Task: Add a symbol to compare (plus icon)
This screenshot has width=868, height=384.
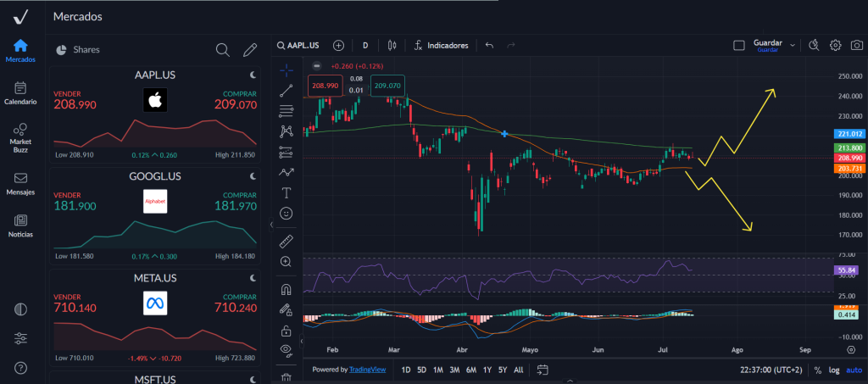Action: [x=338, y=46]
